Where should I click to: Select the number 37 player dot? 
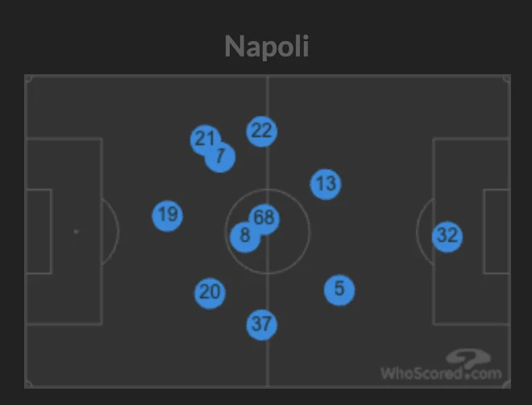click(x=261, y=324)
